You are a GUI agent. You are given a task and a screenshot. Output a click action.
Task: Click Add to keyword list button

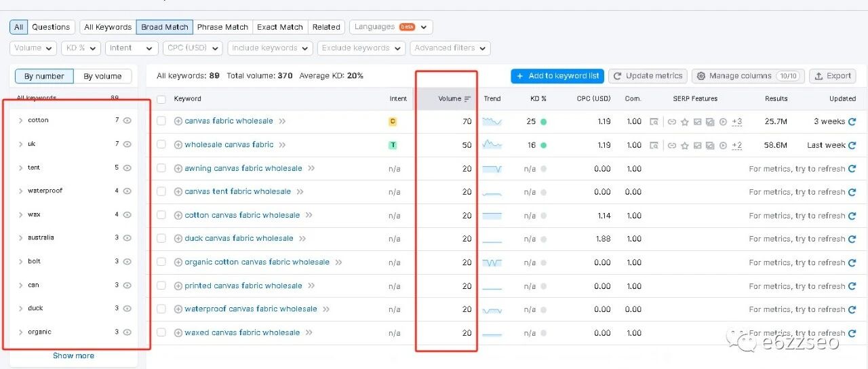pyautogui.click(x=557, y=76)
